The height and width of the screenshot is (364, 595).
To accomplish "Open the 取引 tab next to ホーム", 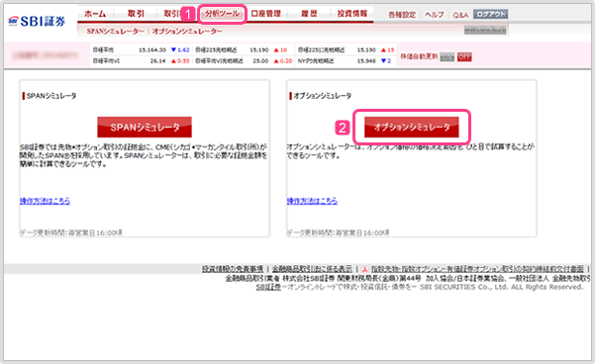I will click(x=136, y=14).
